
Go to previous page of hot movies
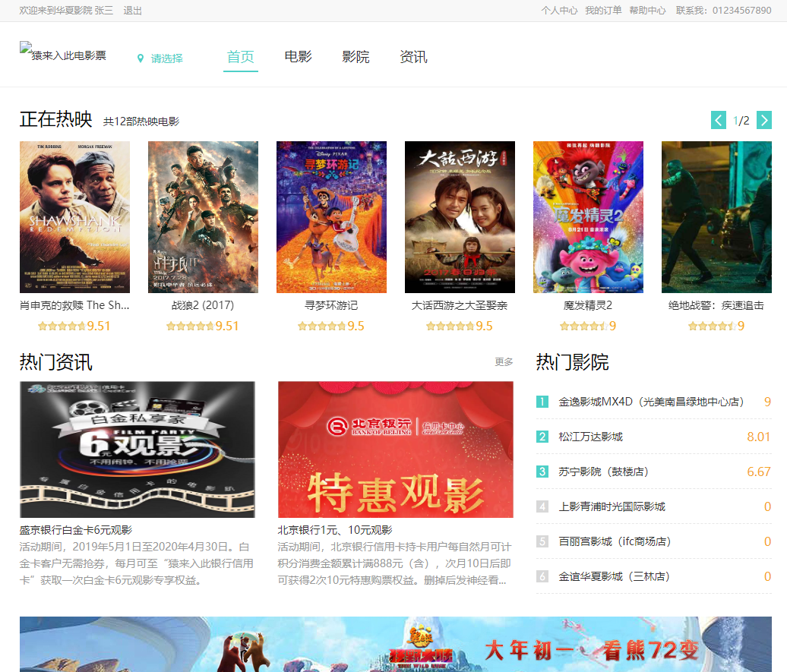point(718,120)
